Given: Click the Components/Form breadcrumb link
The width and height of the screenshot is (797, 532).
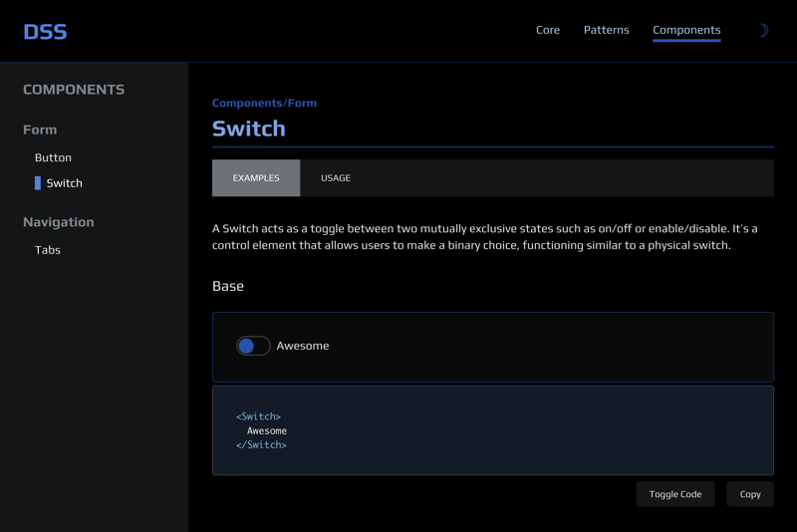Looking at the screenshot, I should (264, 104).
